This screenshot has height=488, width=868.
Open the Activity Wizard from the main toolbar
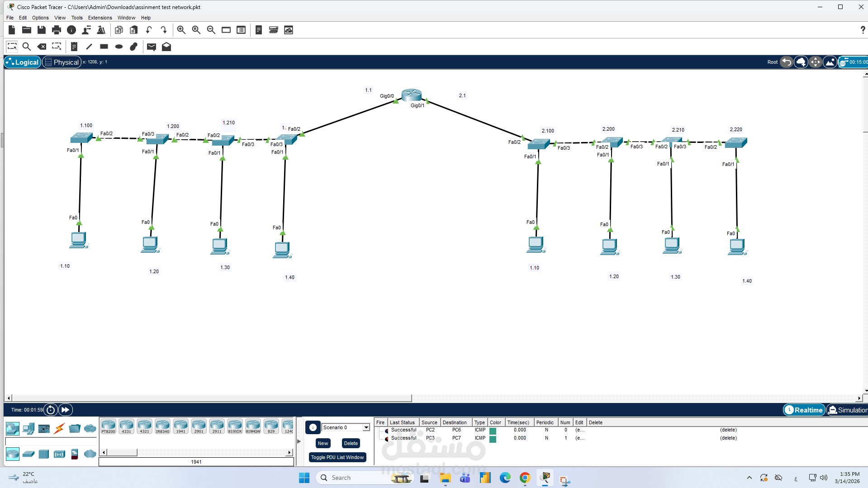tap(101, 30)
